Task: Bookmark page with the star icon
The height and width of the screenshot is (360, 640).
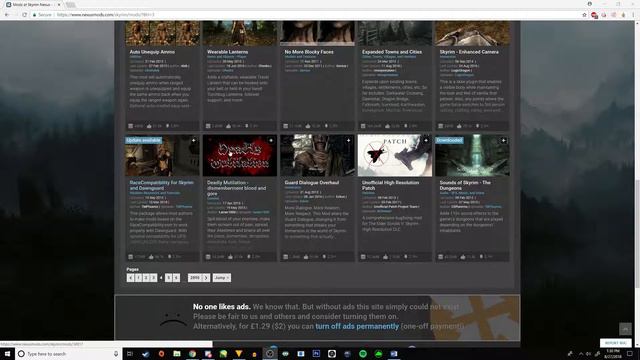Action: pyautogui.click(x=584, y=15)
